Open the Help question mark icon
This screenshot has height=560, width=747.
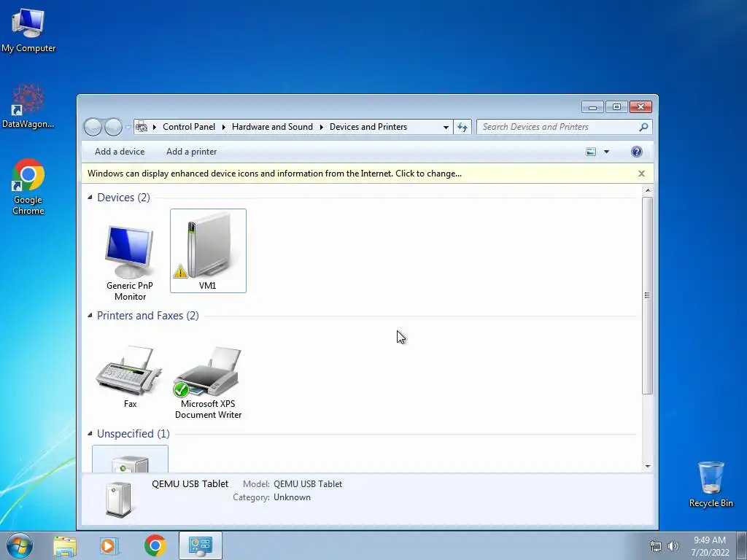tap(636, 152)
